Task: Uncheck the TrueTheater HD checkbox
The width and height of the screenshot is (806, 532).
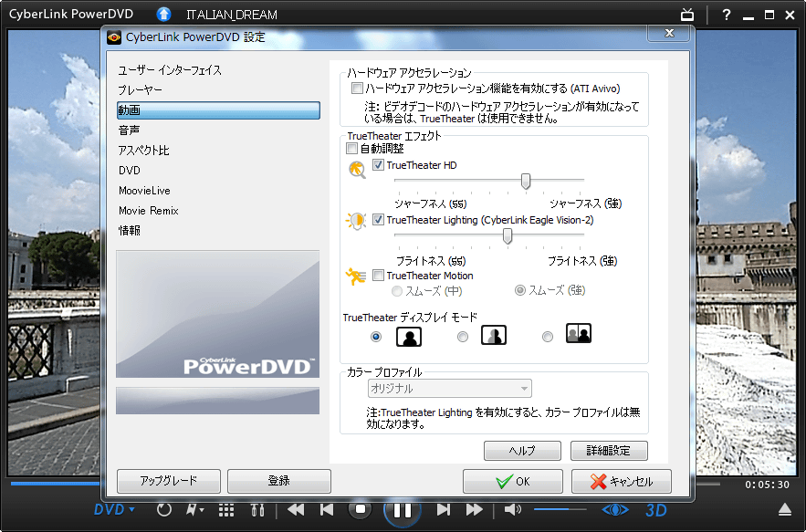Action: pos(378,165)
